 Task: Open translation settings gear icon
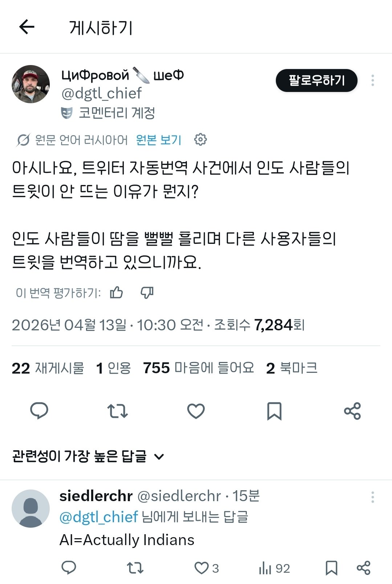click(200, 140)
